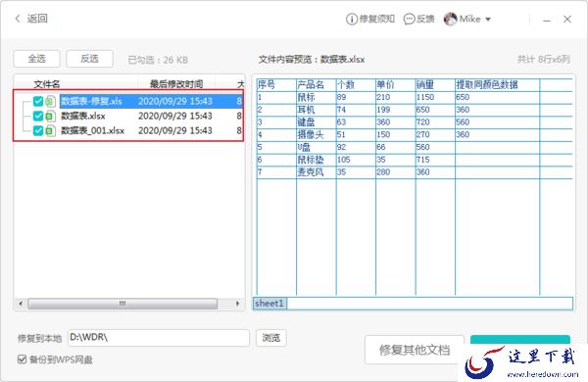
Task: Click the U盘 product cell
Action: 317,147
